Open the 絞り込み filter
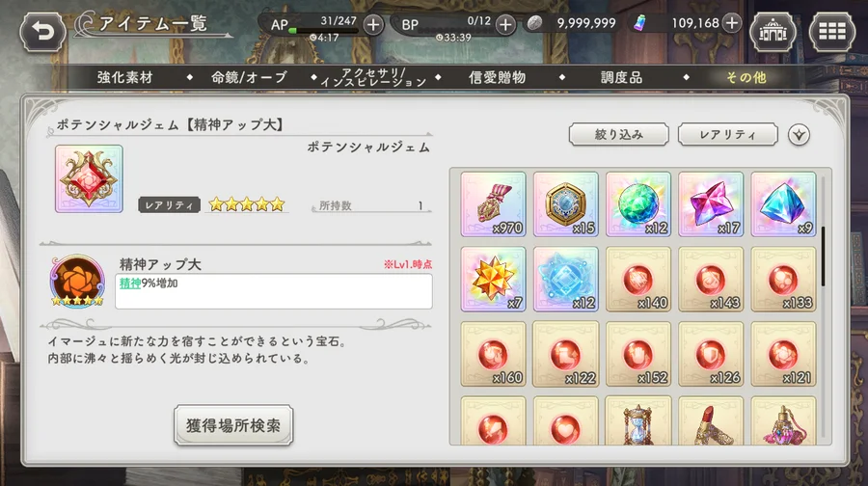This screenshot has width=868, height=486. 619,134
